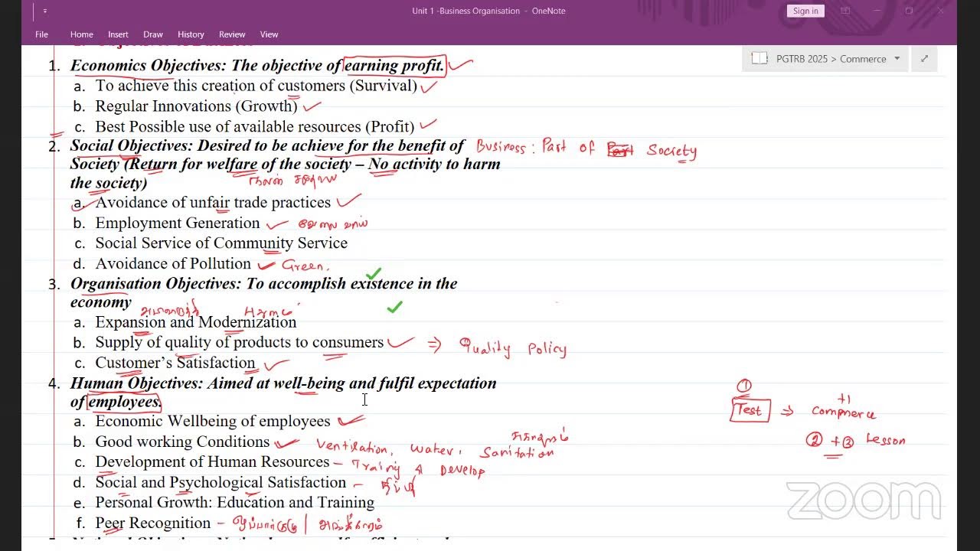Screen dimensions: 980x551
Task: Click 'Social Service of Community Service' text
Action: tap(221, 243)
